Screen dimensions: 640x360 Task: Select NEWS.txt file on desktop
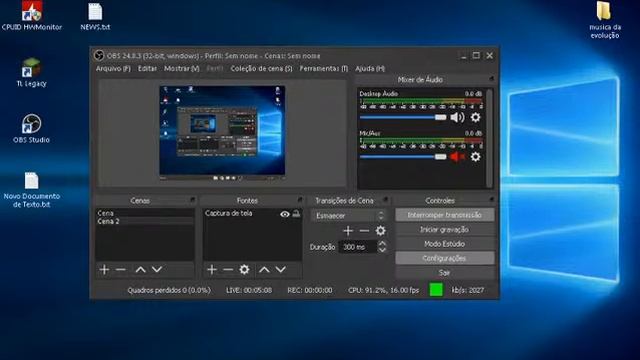coord(95,16)
